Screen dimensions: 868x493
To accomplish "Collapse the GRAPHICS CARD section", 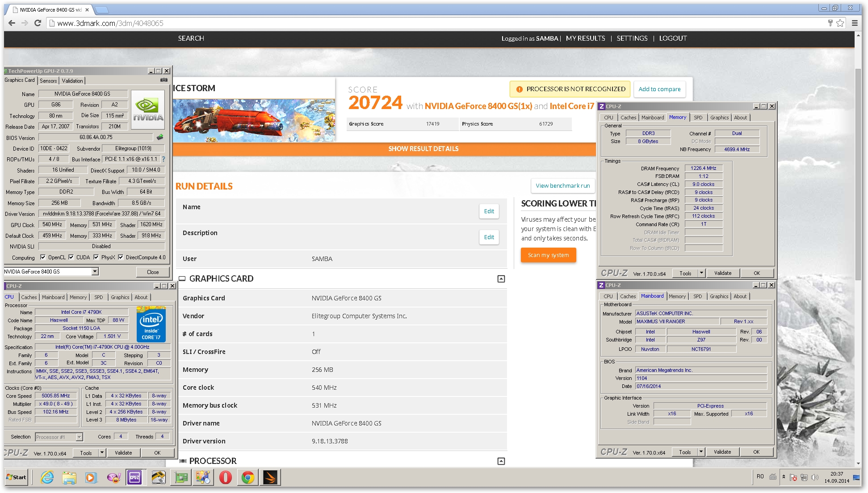I will pyautogui.click(x=501, y=279).
